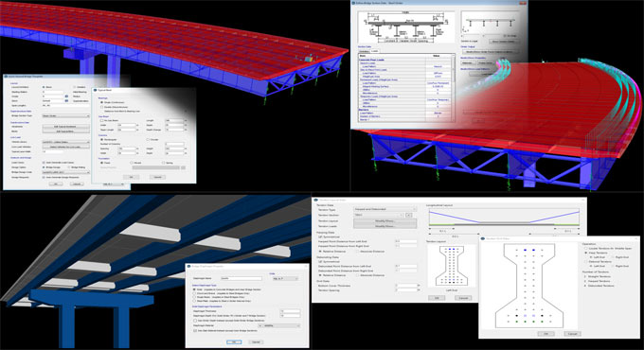This screenshot has height=350, width=644.
Task: Select Absolute Distance radio under Debonding Data
Action: click(x=357, y=275)
